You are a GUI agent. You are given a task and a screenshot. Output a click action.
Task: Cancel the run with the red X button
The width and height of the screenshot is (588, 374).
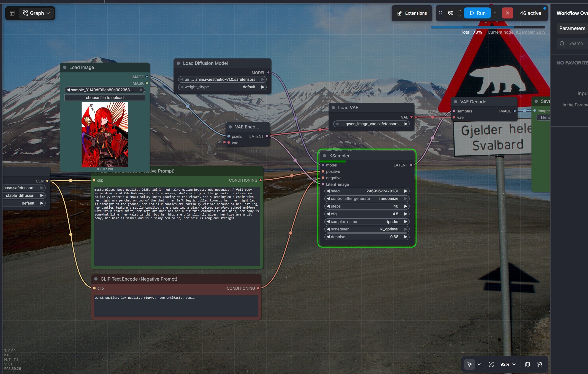point(508,13)
